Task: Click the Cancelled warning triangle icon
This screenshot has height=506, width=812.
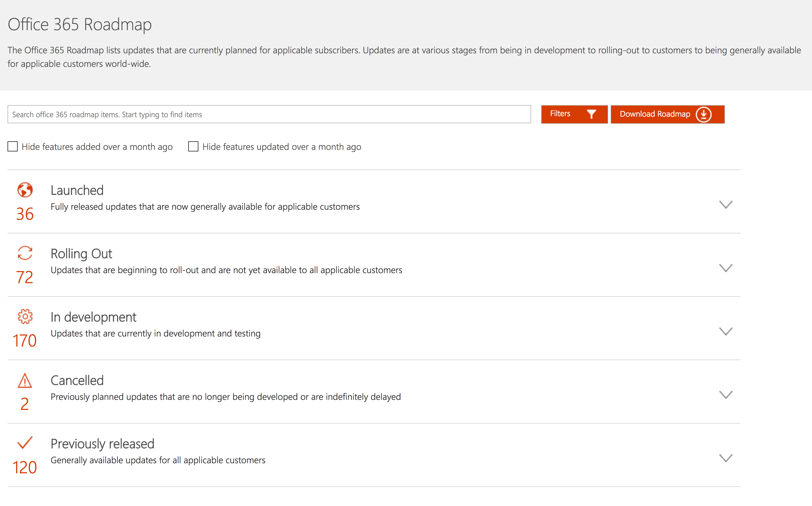Action: 25,381
